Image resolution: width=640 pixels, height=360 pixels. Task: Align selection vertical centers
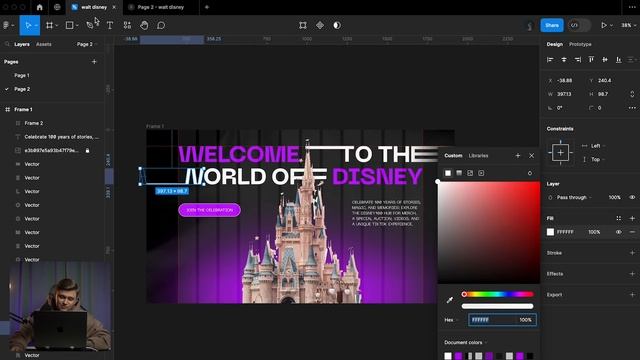tap(605, 60)
